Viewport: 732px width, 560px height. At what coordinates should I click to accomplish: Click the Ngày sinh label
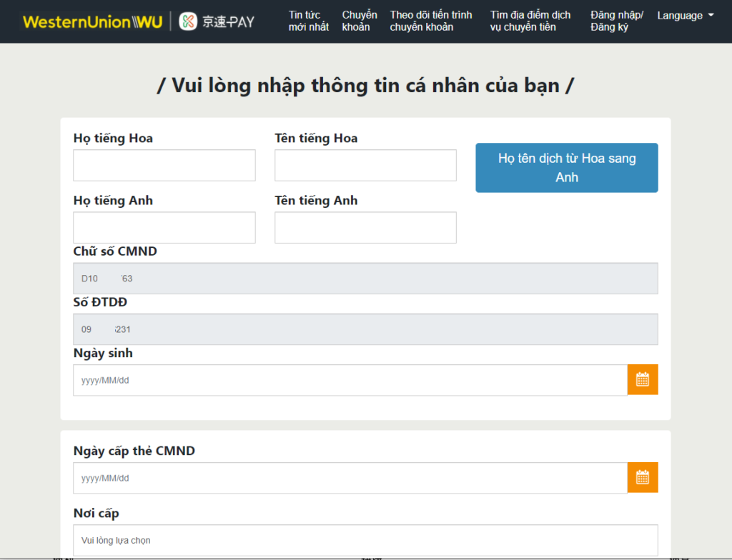click(103, 354)
